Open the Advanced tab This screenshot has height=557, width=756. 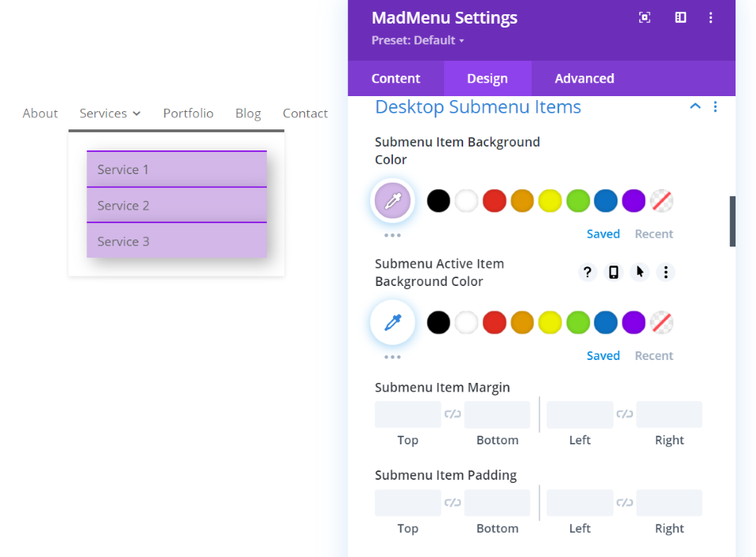[x=584, y=79]
